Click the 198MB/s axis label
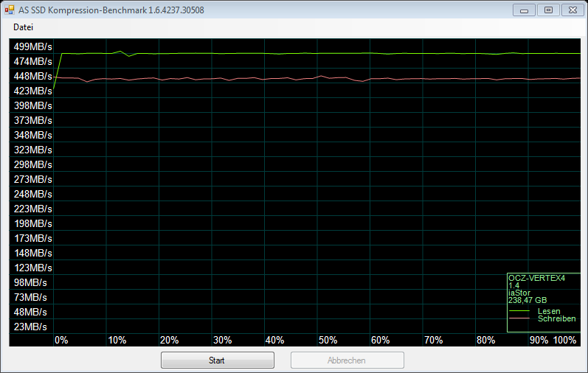This screenshot has width=588, height=373. pos(33,223)
